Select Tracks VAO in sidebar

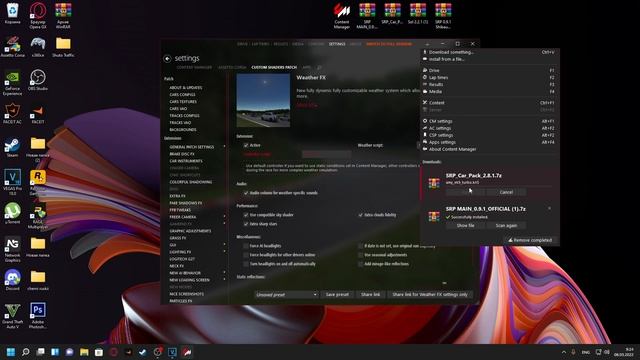180,122
